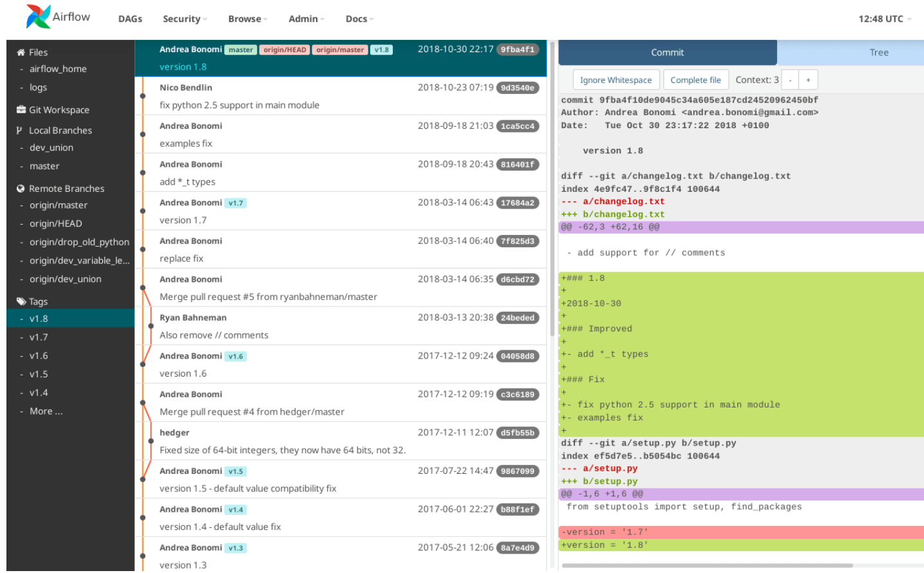The image size is (924, 573).
Task: Click the Airflow pinwheel logo
Action: pyautogui.click(x=38, y=17)
